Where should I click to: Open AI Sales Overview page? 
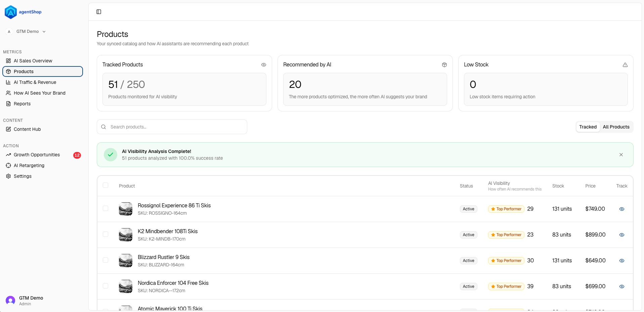click(x=43, y=61)
